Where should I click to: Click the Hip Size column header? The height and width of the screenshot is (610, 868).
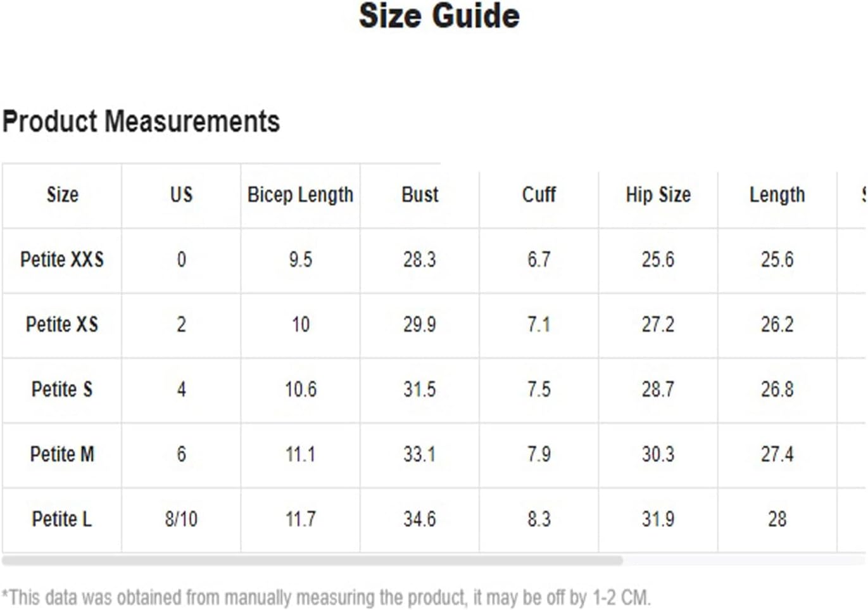[x=658, y=195]
